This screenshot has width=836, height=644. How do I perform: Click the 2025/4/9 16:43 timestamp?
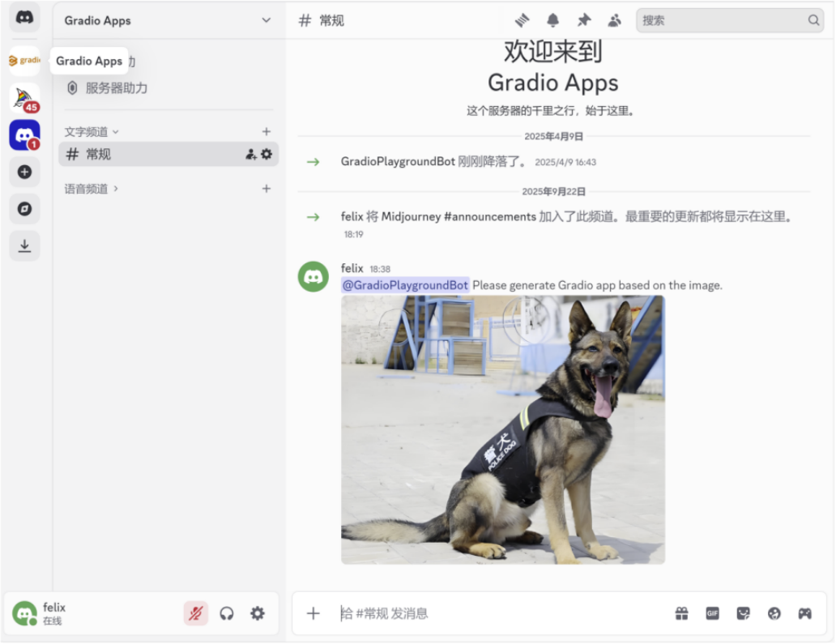tap(565, 162)
